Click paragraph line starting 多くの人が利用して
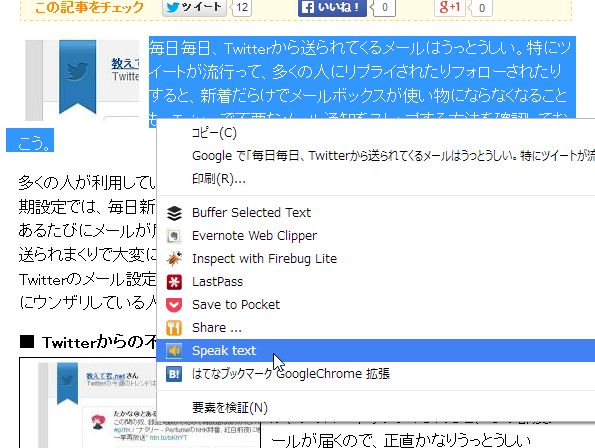The image size is (595, 448). (x=87, y=183)
